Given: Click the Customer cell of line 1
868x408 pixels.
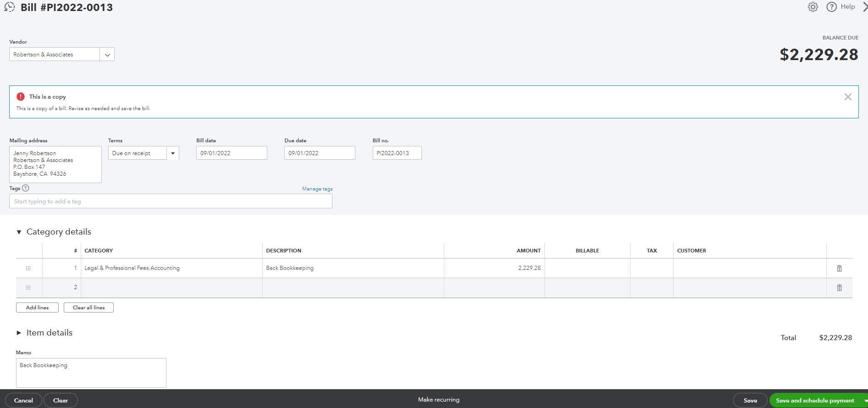Looking at the screenshot, I should 750,268.
